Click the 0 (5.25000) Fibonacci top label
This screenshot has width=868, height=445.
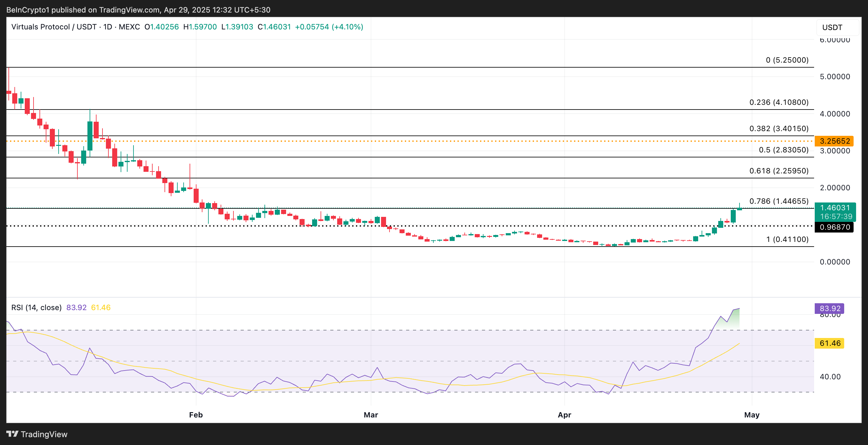pyautogui.click(x=787, y=60)
